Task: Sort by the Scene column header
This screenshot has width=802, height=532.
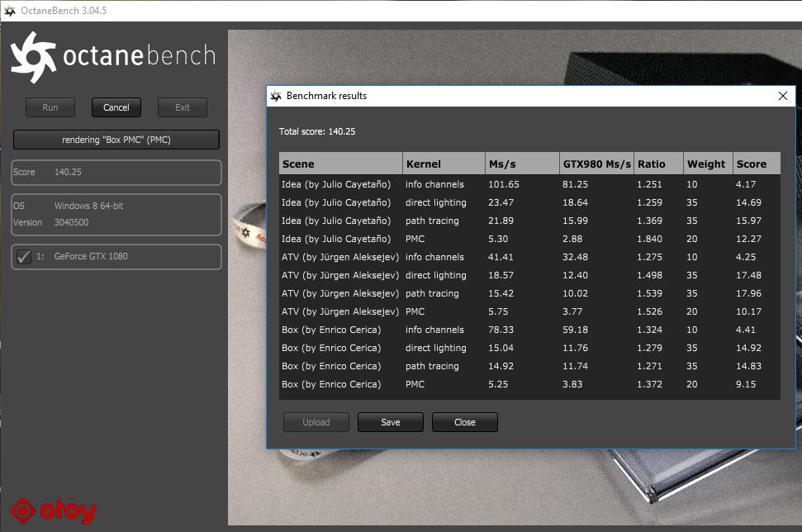Action: point(340,164)
